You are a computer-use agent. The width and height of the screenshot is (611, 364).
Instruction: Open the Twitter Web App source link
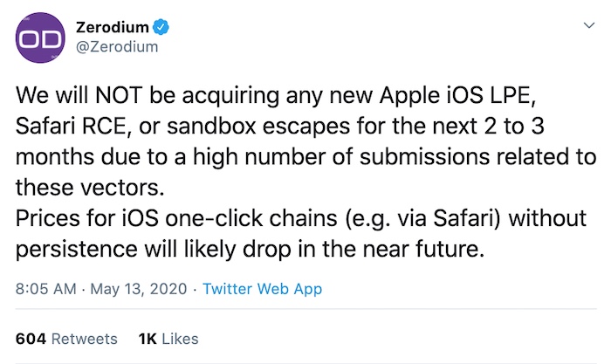pyautogui.click(x=262, y=289)
